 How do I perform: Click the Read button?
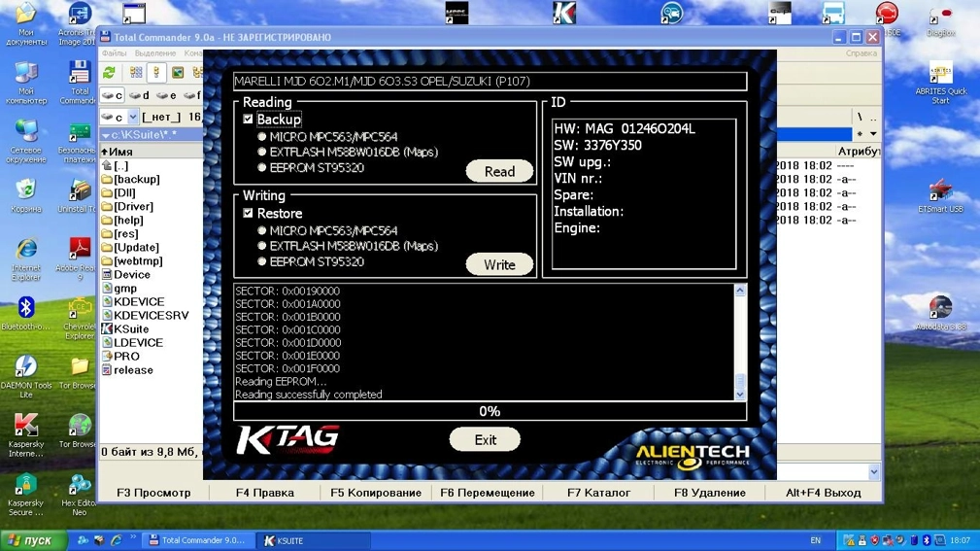pyautogui.click(x=499, y=171)
